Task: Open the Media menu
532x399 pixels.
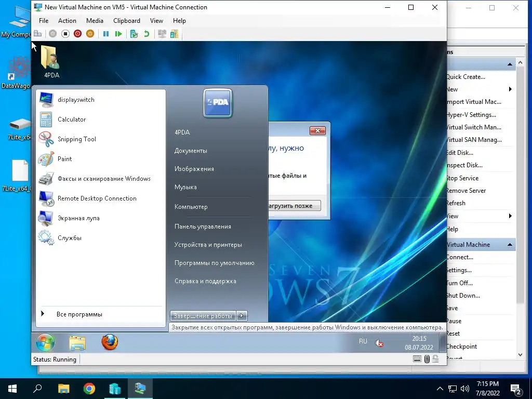Action: tap(95, 21)
